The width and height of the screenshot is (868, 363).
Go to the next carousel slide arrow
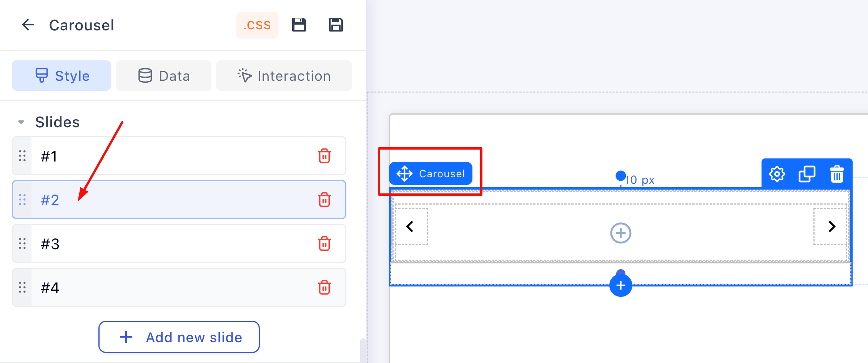832,226
